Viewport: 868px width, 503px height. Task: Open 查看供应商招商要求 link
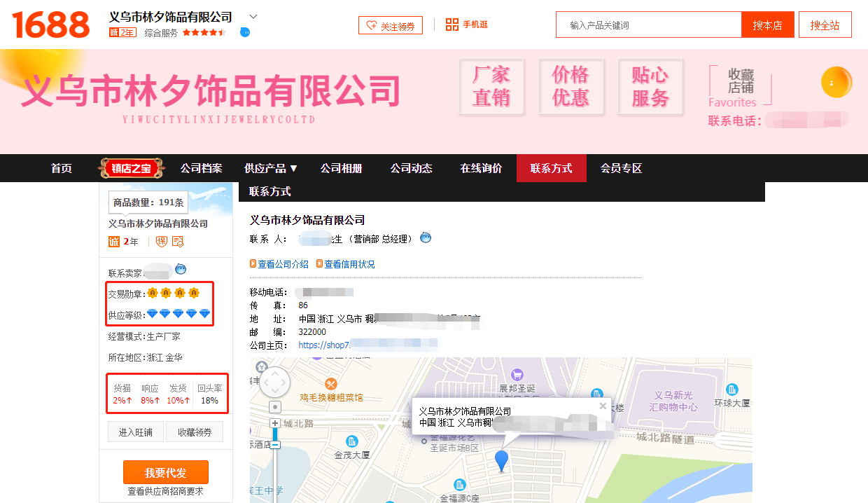click(165, 492)
